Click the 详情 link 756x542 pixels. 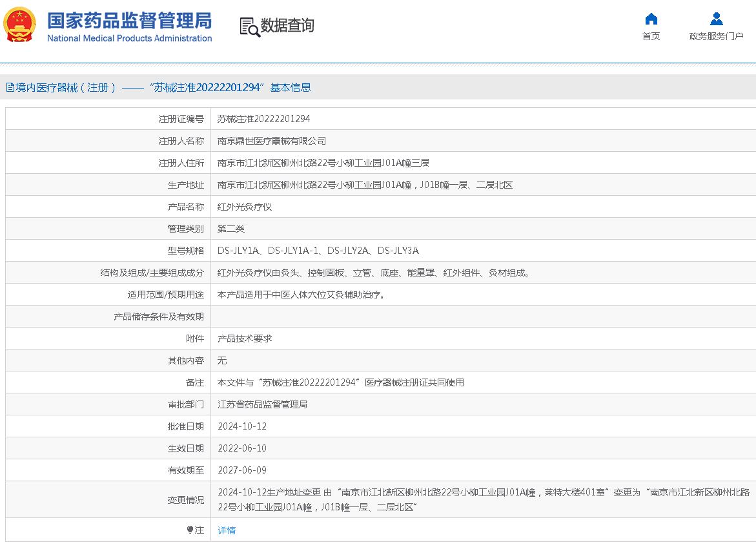227,530
